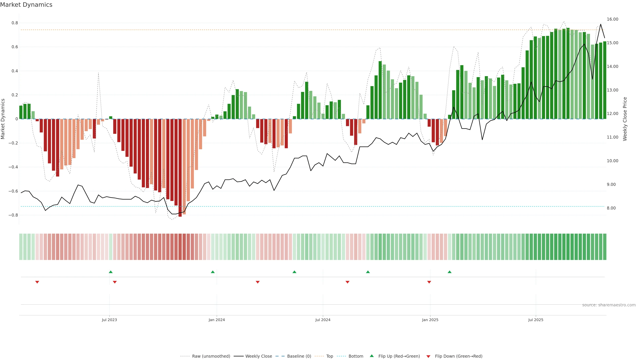Click the Flip Up marker nearest Jan 2024
Viewport: 644px width, 362px height.
click(213, 272)
